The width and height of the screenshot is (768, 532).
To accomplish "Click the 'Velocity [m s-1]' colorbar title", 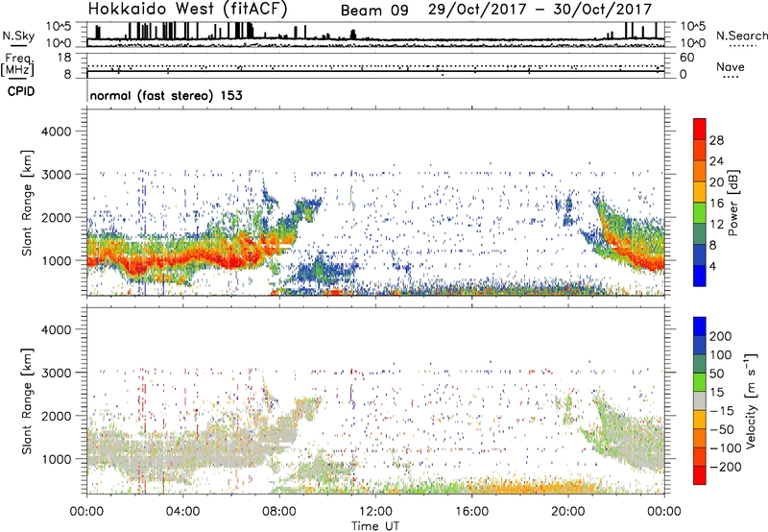I will coord(751,400).
